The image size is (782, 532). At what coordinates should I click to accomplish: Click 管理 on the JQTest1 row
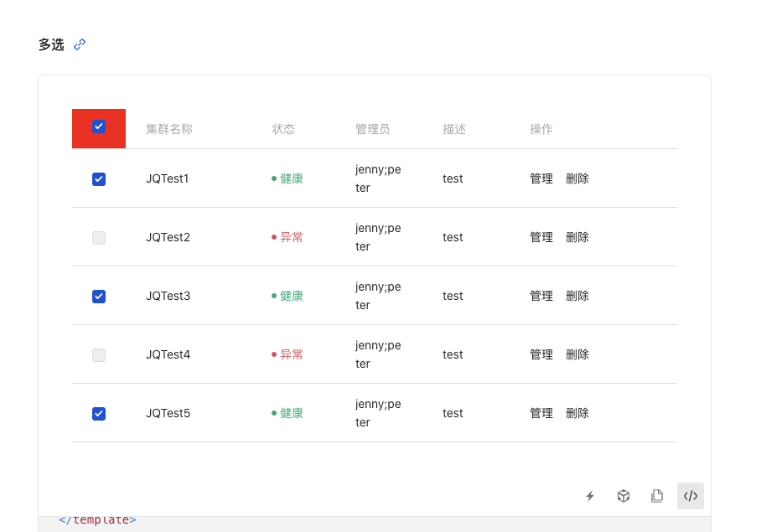[x=541, y=178]
